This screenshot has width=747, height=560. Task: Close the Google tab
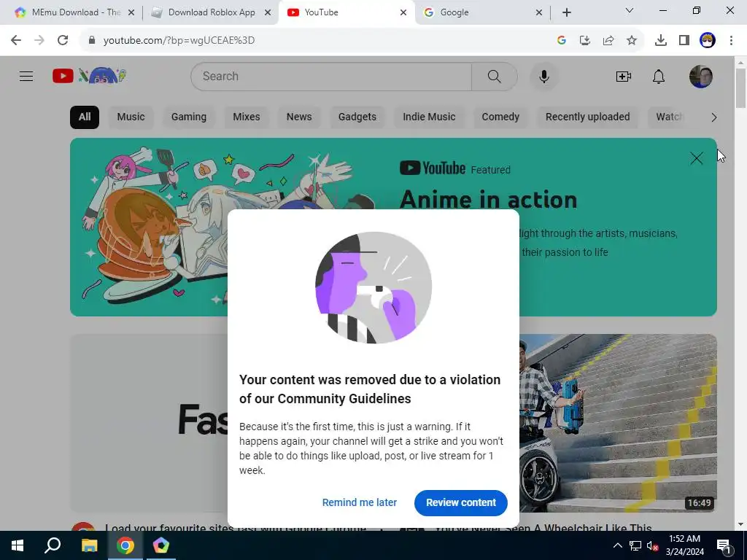(539, 12)
